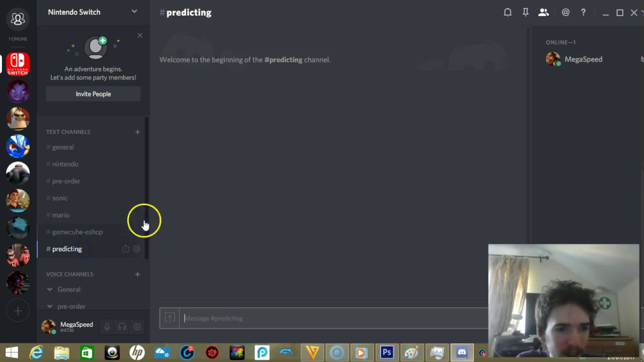Image resolution: width=644 pixels, height=362 pixels.
Task: Click the VOICE CHANNELS header
Action: tap(69, 274)
